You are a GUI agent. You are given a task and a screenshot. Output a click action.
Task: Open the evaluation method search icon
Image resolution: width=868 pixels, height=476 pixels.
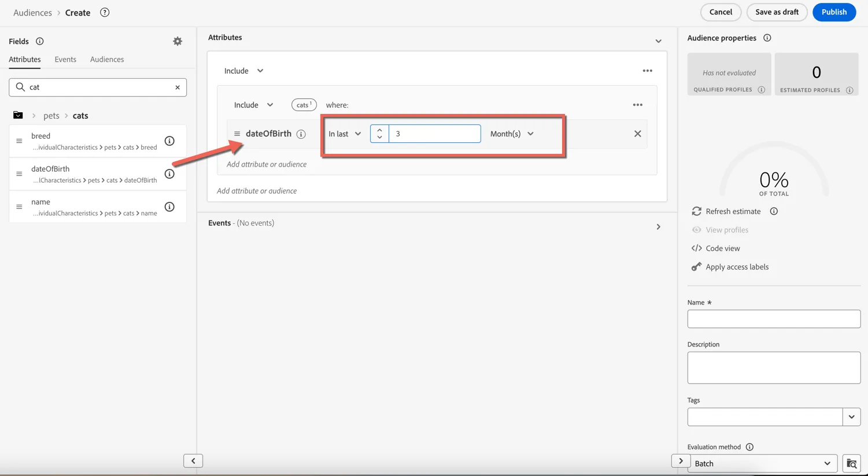click(x=851, y=463)
